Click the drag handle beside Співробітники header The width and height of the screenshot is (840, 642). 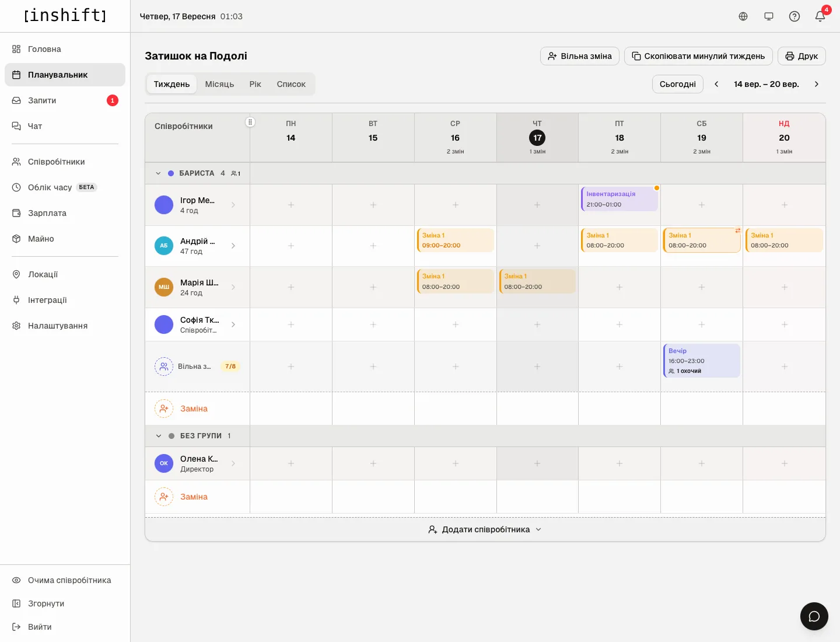point(250,122)
